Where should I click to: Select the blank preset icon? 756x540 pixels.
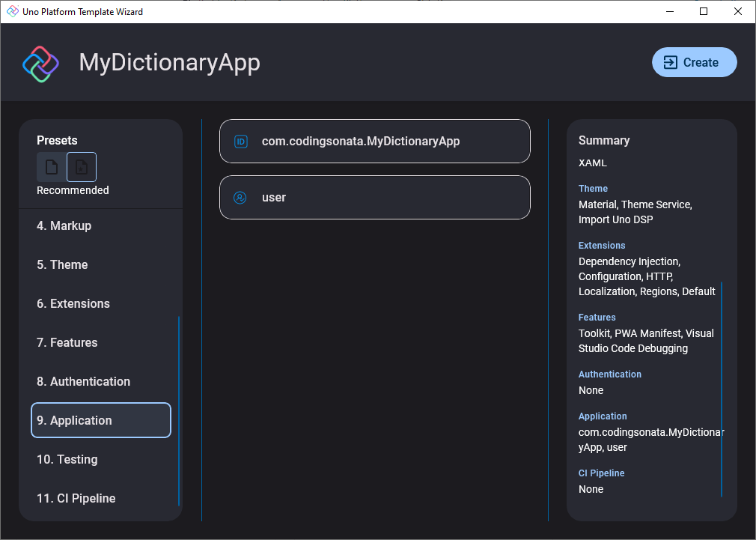(52, 167)
